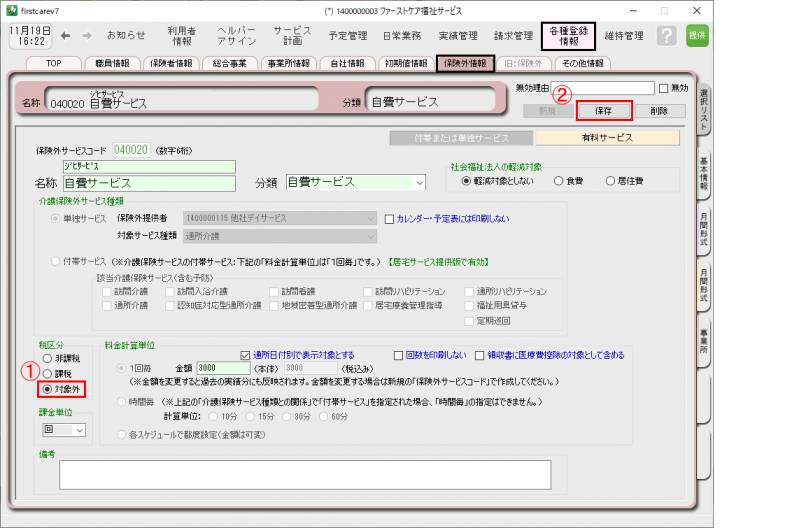Select the 課税 tax category option
This screenshot has width=806, height=528.
point(46,371)
